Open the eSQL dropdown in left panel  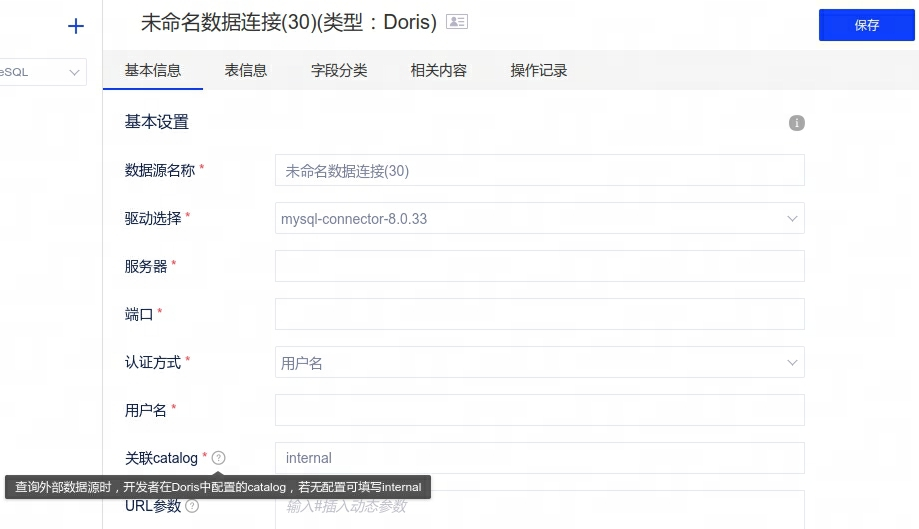click(43, 72)
